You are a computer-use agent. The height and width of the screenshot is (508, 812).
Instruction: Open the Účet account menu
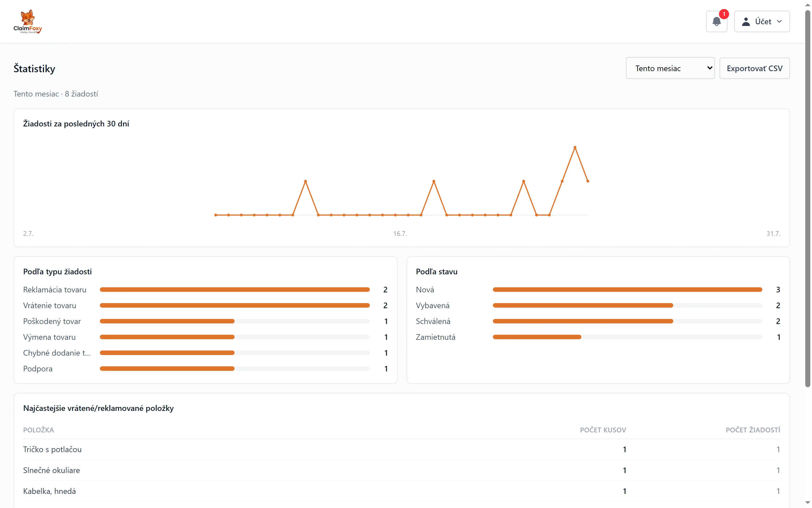pyautogui.click(x=762, y=21)
